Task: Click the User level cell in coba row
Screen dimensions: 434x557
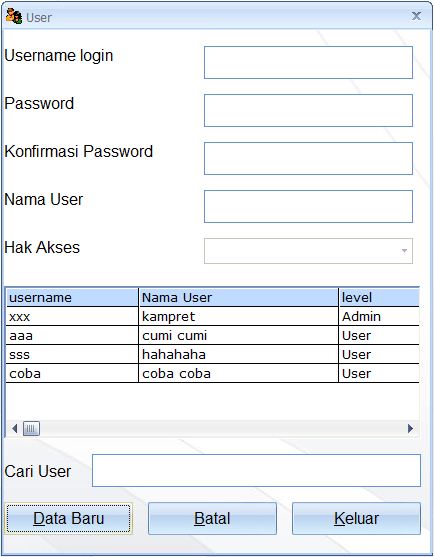Action: click(379, 373)
